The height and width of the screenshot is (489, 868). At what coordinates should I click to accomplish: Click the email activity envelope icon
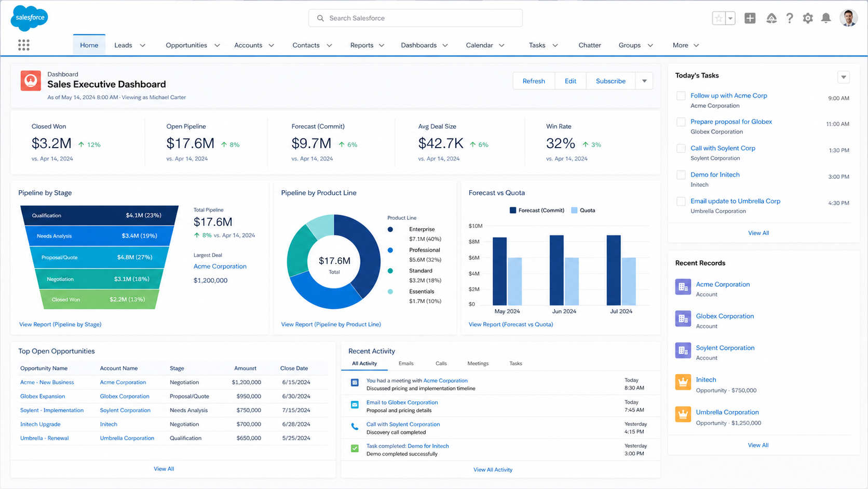(355, 404)
